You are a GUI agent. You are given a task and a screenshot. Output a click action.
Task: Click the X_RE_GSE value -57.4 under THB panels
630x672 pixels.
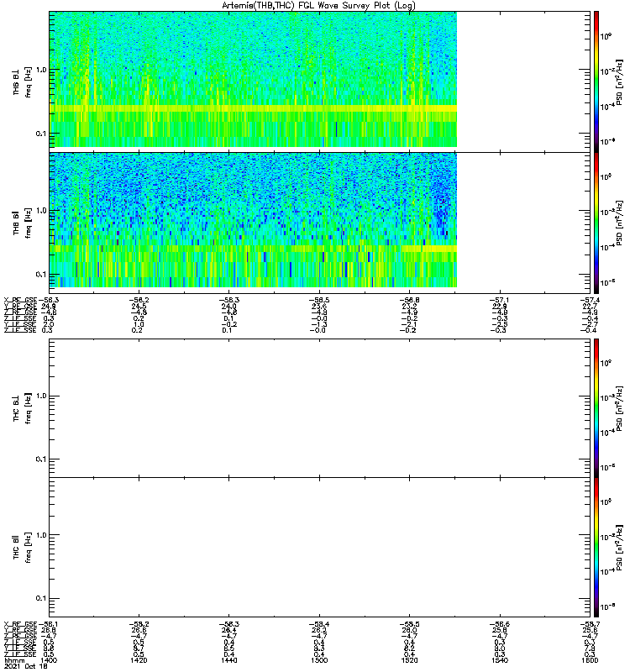(591, 300)
